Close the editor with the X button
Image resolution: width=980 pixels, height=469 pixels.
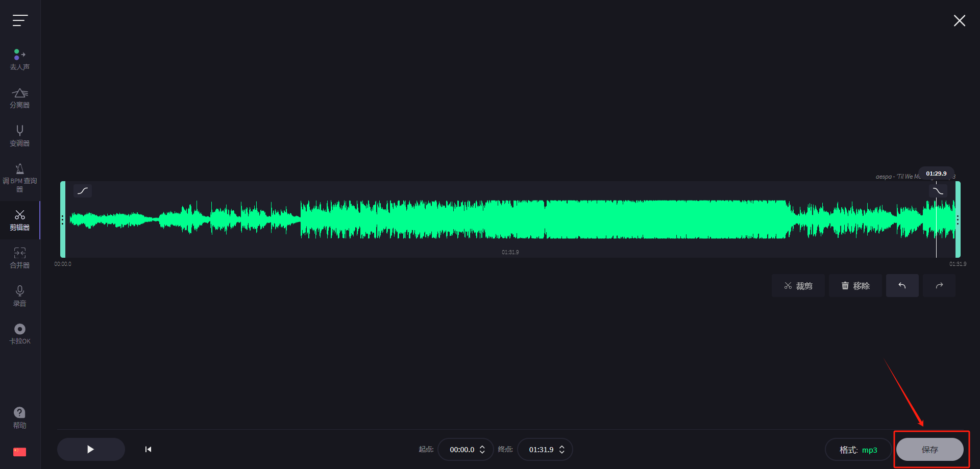click(x=960, y=20)
